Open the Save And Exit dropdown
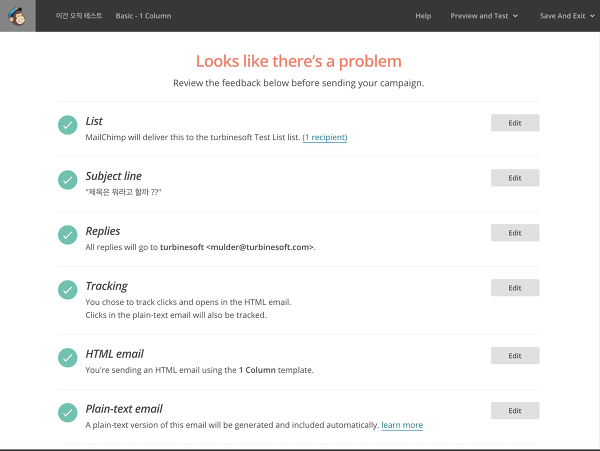This screenshot has height=451, width=600. pos(567,16)
